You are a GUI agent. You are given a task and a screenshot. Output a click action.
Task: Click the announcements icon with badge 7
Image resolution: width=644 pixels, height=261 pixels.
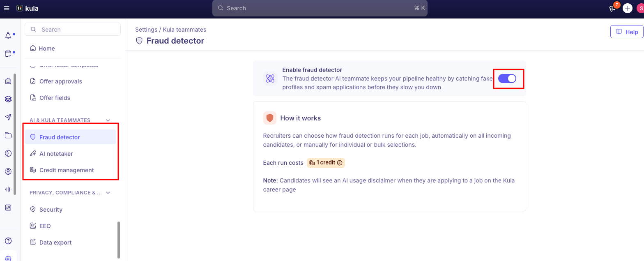coord(613,8)
